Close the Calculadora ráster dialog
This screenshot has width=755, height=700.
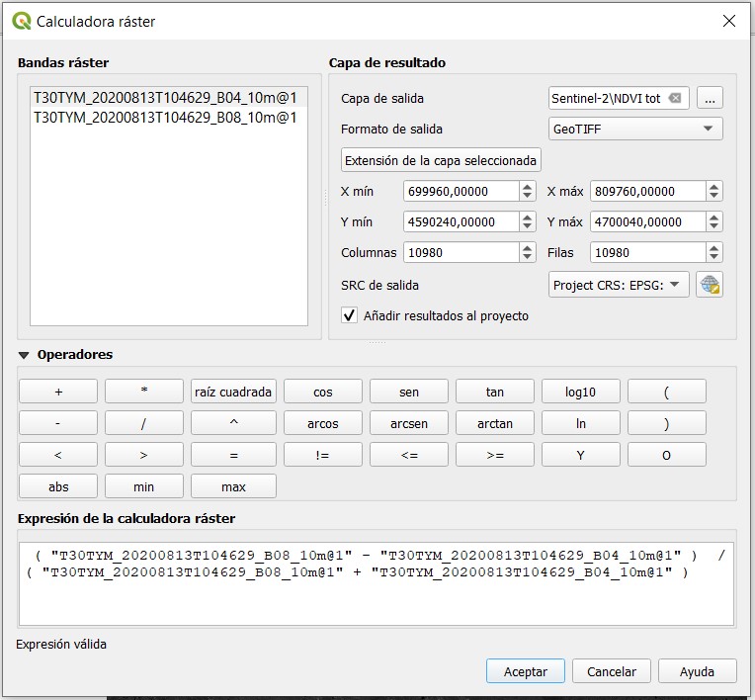pos(729,21)
